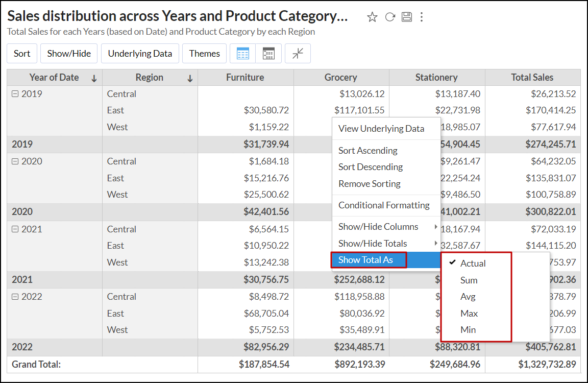The width and height of the screenshot is (588, 383).
Task: Open the three-dot more options menu
Action: 422,17
